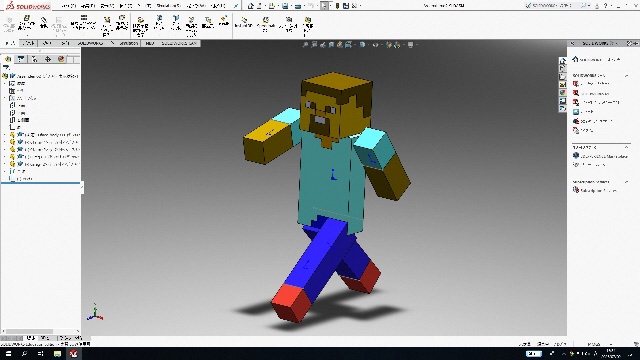Click the SolidWorks logo menu

28,6
